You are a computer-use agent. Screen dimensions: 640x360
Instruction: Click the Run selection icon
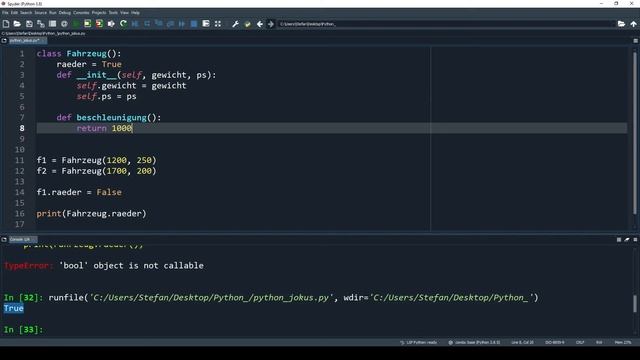pos(111,24)
